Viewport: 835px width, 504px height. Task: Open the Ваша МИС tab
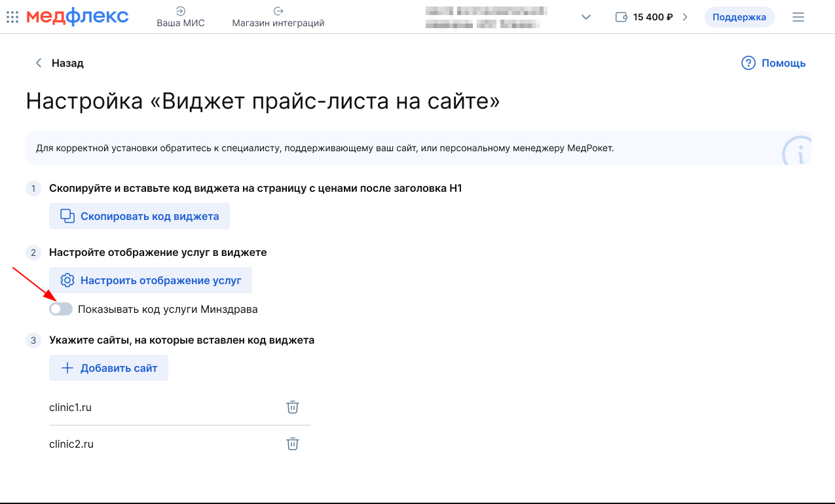[181, 17]
